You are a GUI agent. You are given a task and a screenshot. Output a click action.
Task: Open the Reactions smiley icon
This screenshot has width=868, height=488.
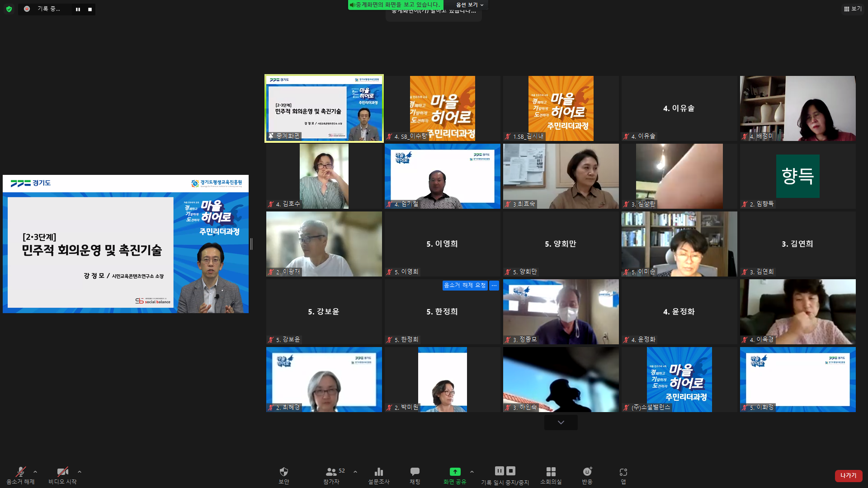587,472
